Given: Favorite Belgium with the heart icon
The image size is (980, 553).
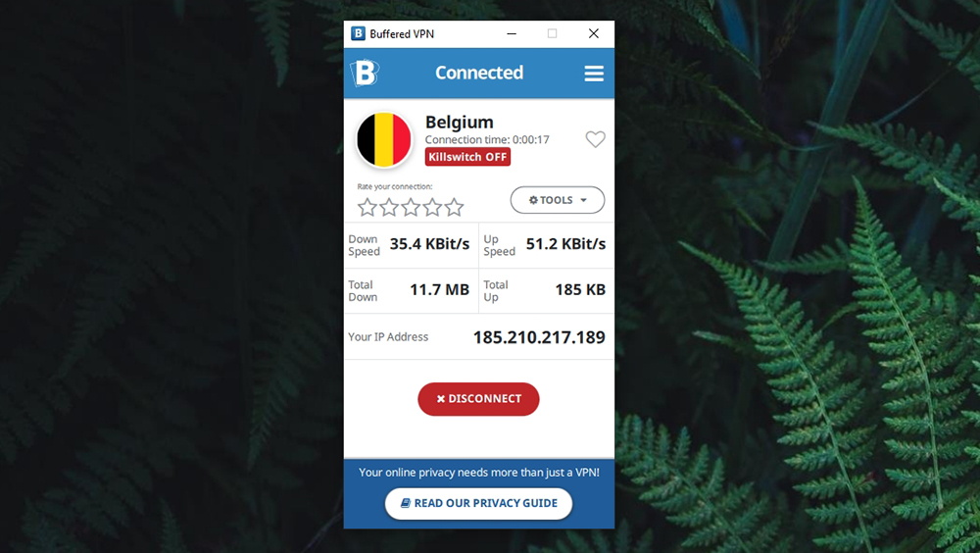Looking at the screenshot, I should (x=595, y=139).
